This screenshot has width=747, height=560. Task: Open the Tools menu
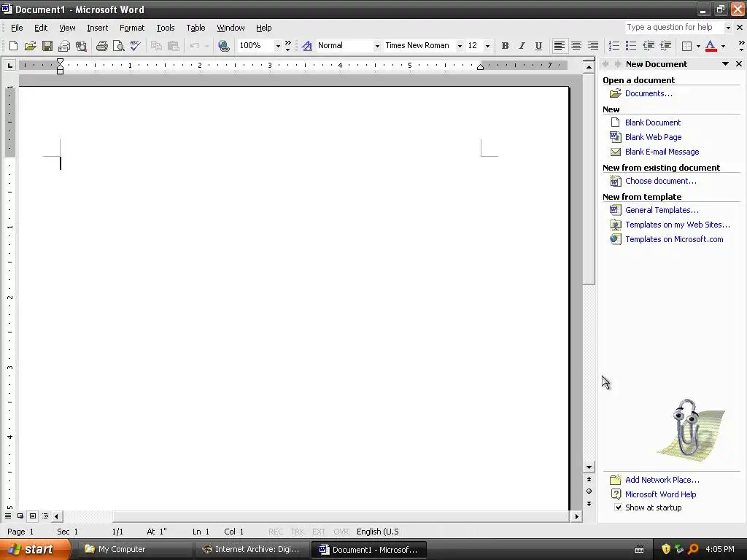point(166,28)
